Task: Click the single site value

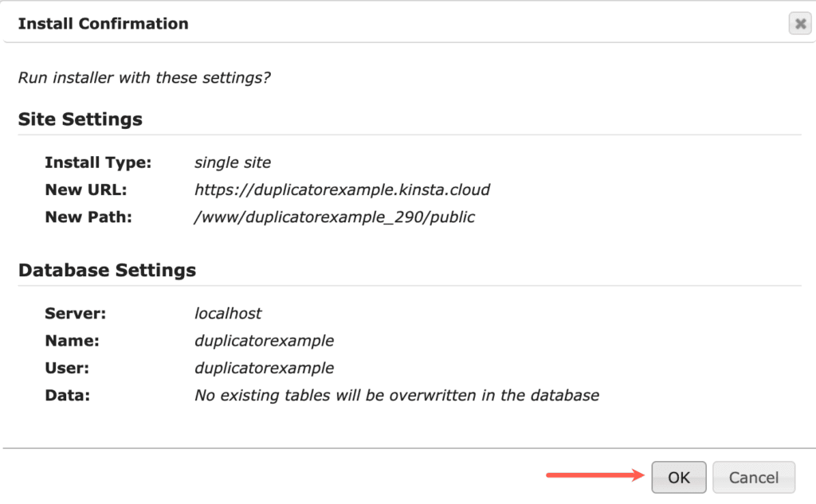Action: point(232,162)
